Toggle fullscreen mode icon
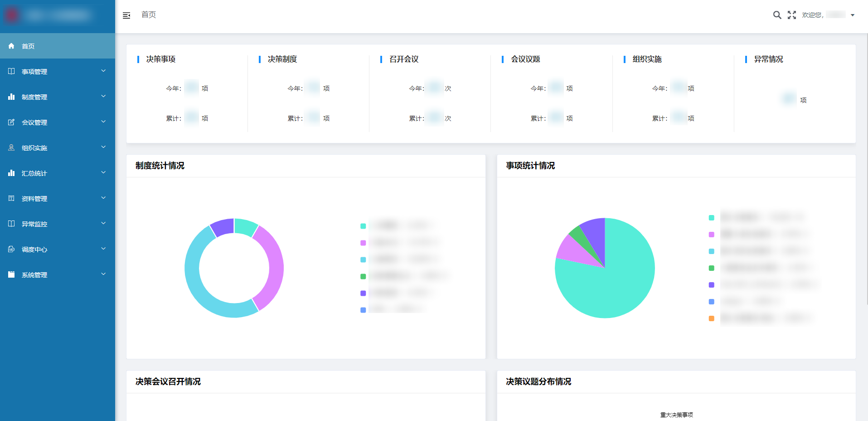Screen dimensions: 868x421 [792, 15]
